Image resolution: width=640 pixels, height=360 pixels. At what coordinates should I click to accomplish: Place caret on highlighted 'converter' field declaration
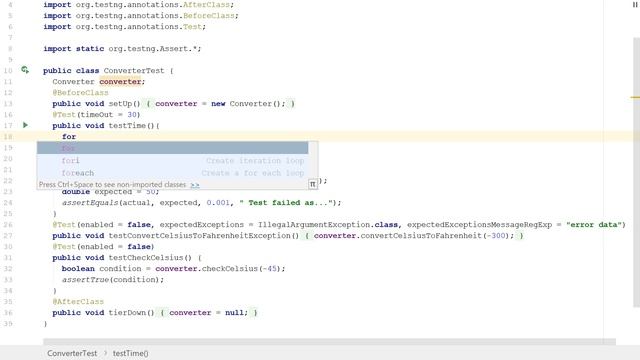pos(120,82)
